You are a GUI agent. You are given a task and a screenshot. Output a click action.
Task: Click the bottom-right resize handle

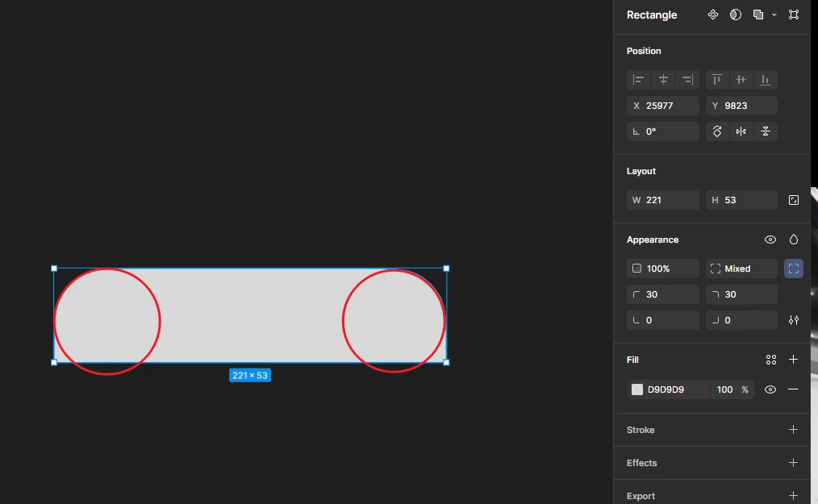(x=446, y=363)
